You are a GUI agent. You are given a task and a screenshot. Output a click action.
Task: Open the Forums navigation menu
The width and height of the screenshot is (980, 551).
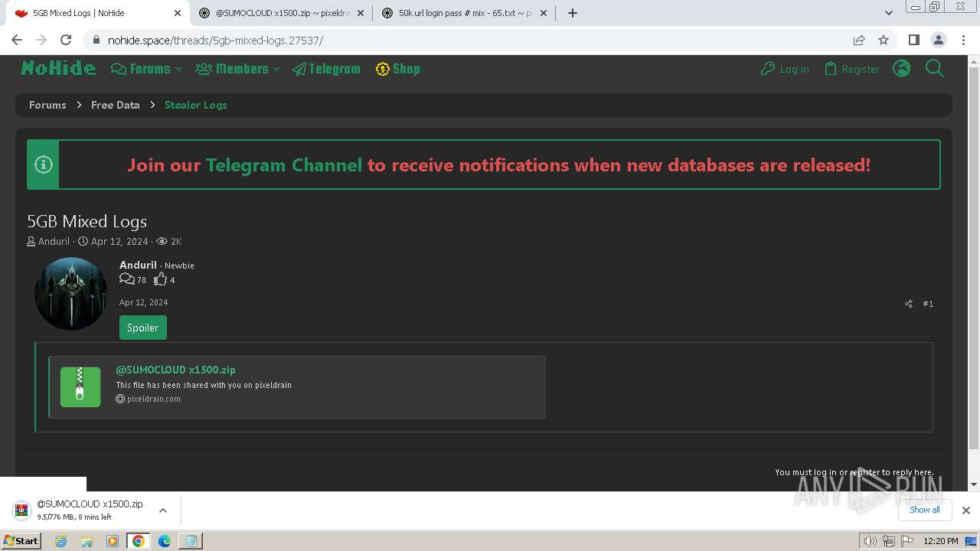click(x=141, y=69)
